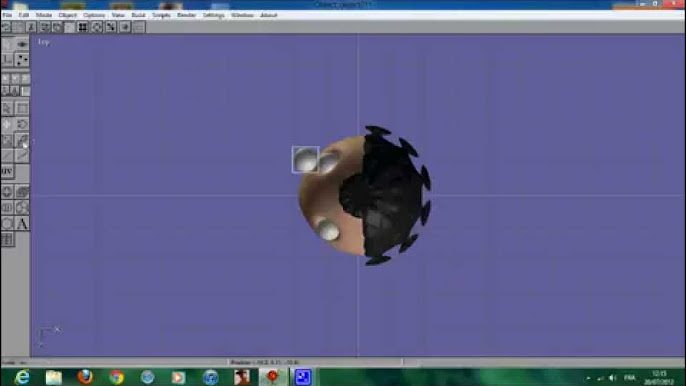Select the mesh grid tool
Viewport: 686px width, 386px height.
point(7,239)
